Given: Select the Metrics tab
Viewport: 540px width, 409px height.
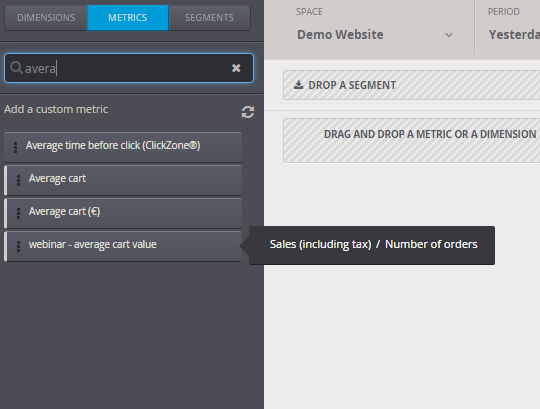Looking at the screenshot, I should click(128, 18).
